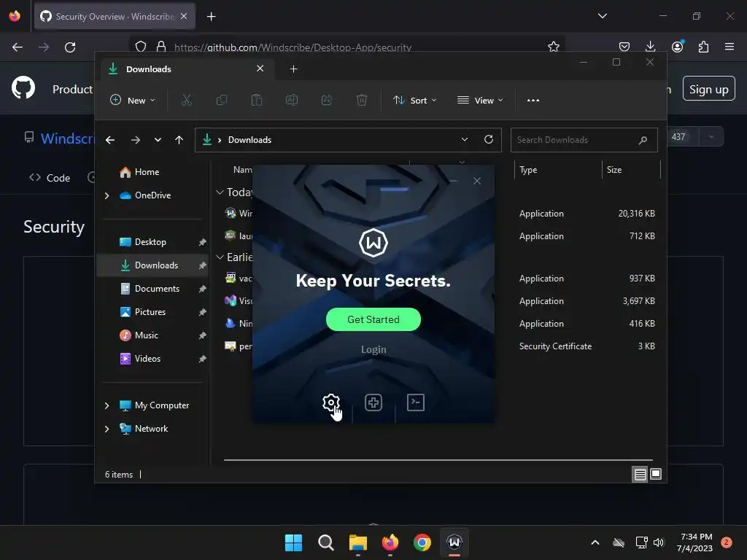
Task: Select Home in Explorer sidebar
Action: coord(147,172)
